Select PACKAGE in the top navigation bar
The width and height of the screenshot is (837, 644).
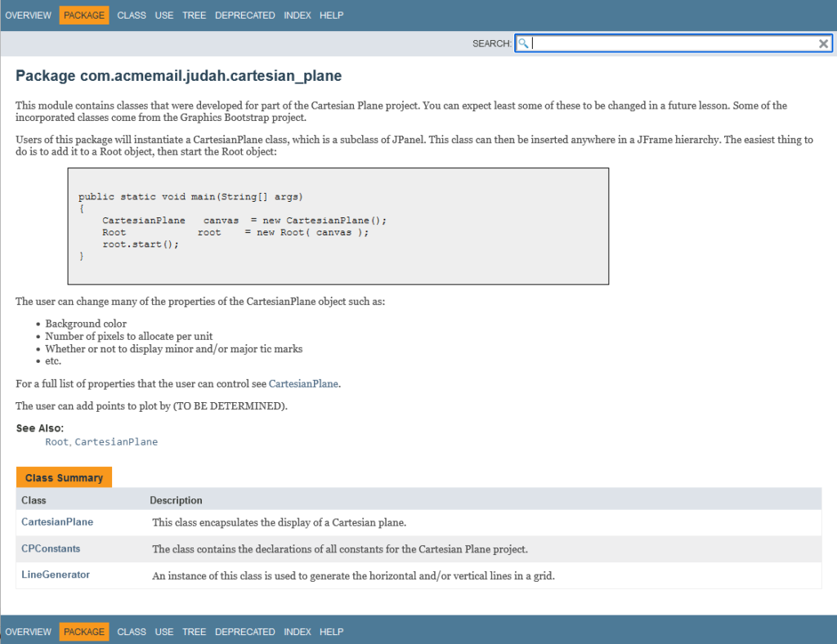pyautogui.click(x=84, y=16)
